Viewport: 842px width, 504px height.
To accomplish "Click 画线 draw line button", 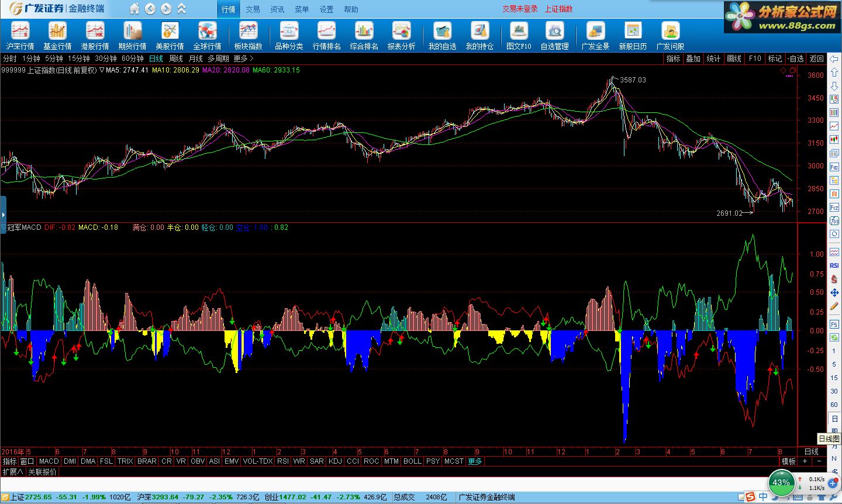I will click(x=734, y=58).
